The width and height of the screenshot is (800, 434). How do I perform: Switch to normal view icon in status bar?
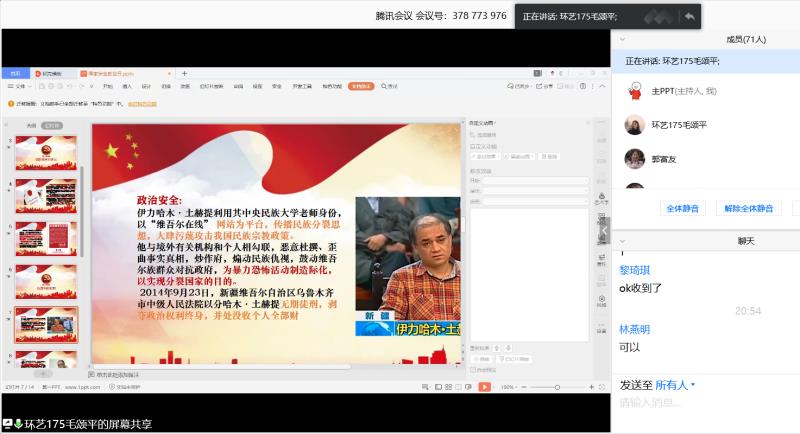point(438,387)
